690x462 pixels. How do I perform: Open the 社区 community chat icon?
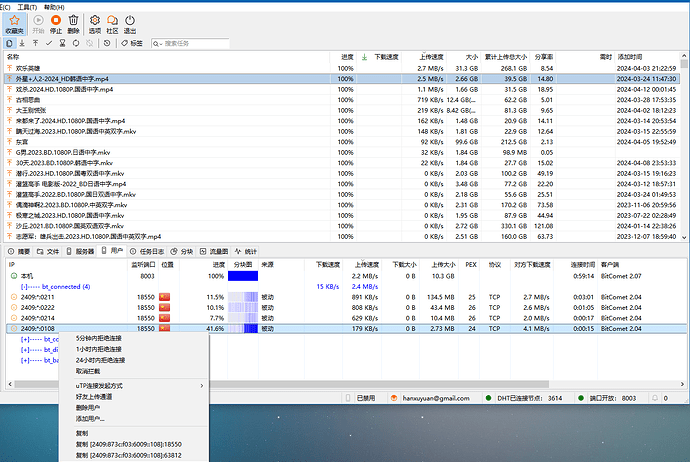click(112, 24)
